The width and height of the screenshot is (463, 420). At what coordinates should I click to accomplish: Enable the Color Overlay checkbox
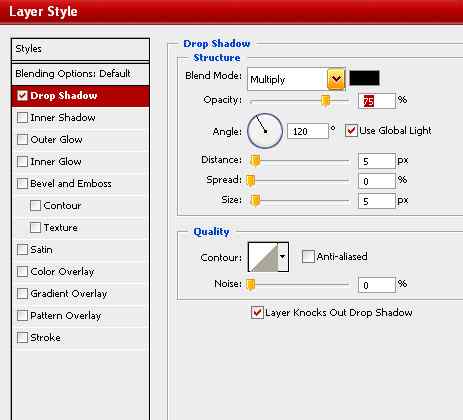pos(22,272)
